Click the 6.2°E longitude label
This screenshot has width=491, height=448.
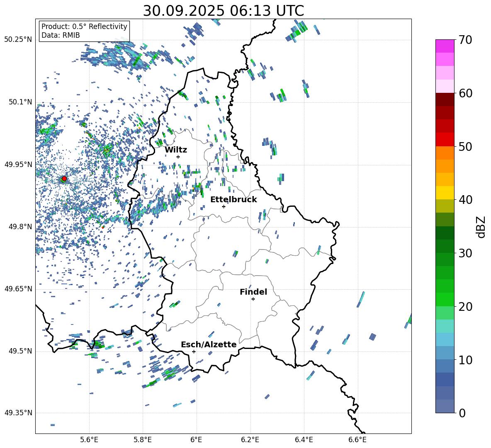250,440
